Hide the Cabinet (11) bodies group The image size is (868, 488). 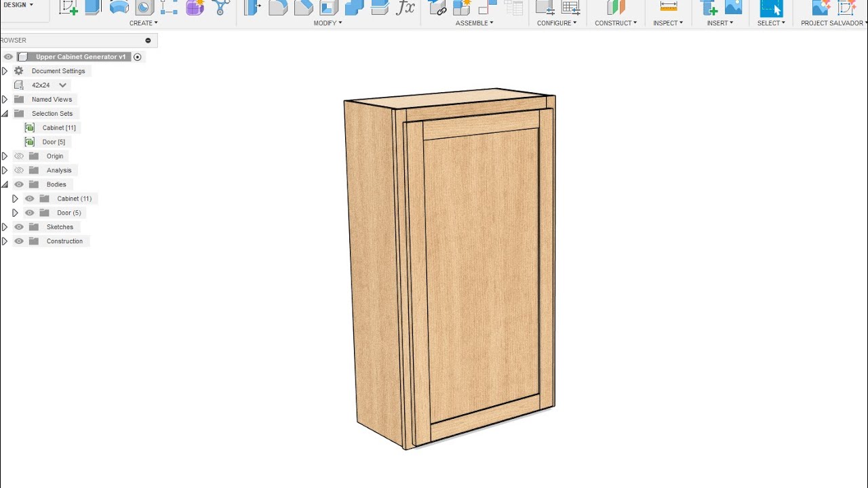30,199
